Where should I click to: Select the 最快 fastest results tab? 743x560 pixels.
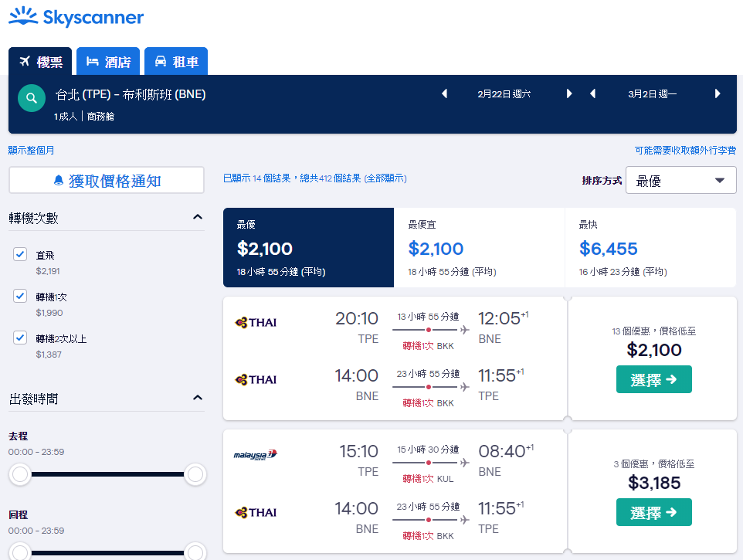click(x=650, y=247)
